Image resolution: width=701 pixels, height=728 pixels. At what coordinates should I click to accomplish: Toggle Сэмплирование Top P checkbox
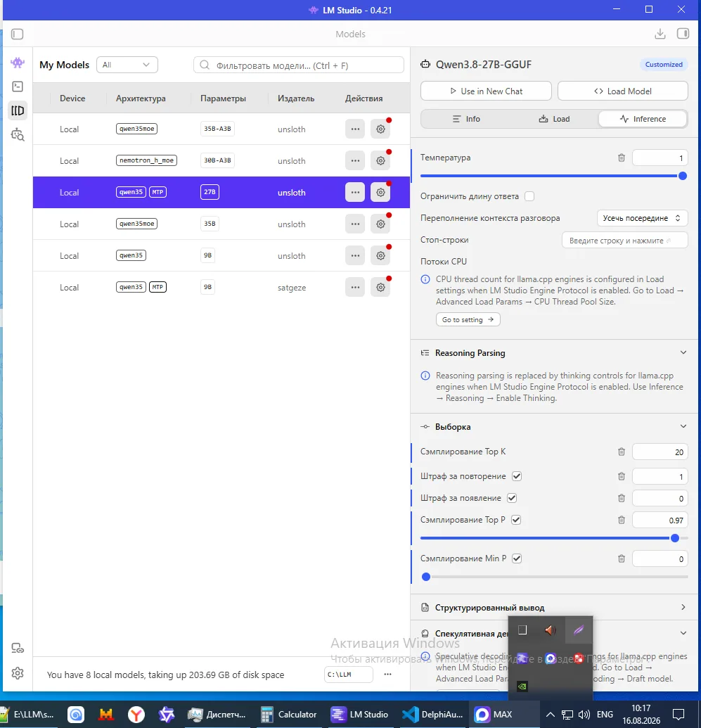pyautogui.click(x=516, y=520)
